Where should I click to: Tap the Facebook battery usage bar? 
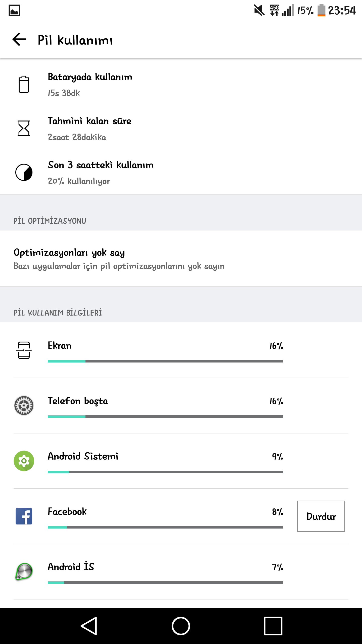coord(165,527)
